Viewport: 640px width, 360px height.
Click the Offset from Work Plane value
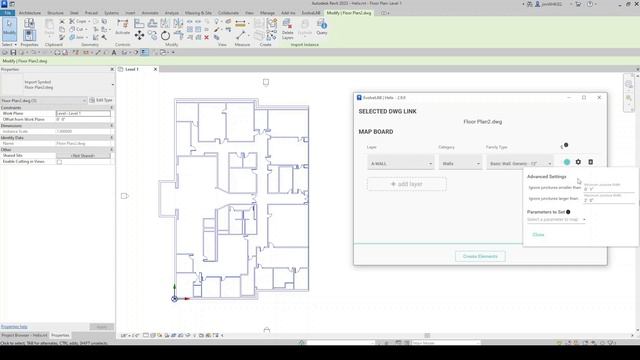(x=83, y=120)
